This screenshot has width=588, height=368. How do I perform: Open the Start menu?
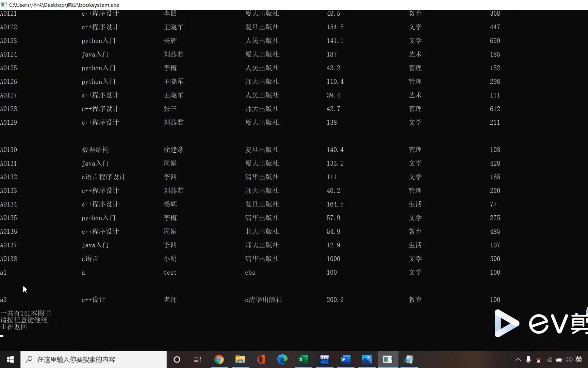click(10, 359)
